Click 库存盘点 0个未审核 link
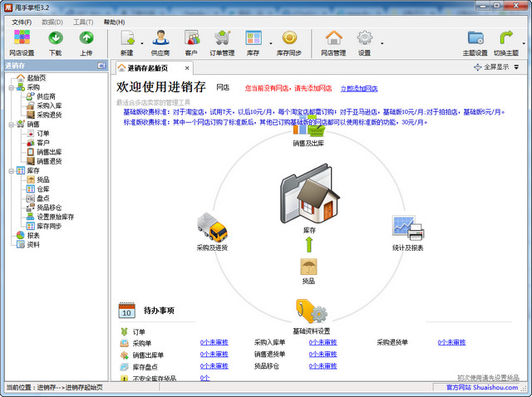The height and width of the screenshot is (397, 532). (214, 366)
